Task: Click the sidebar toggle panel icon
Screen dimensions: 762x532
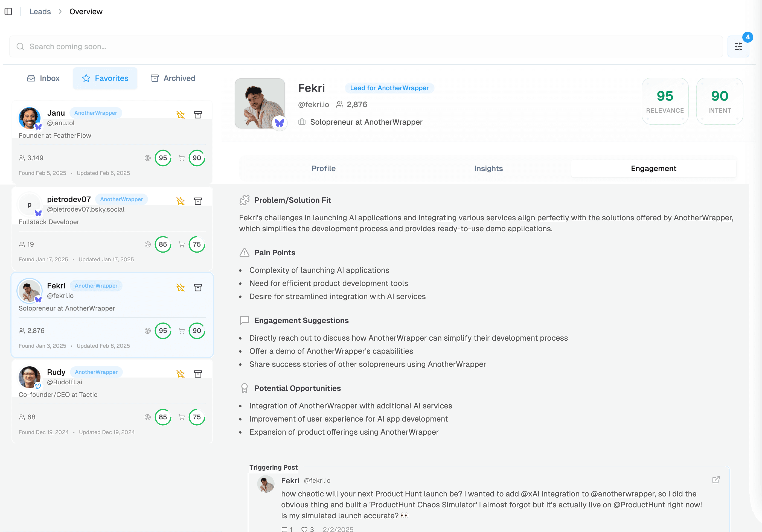Action: pos(10,11)
